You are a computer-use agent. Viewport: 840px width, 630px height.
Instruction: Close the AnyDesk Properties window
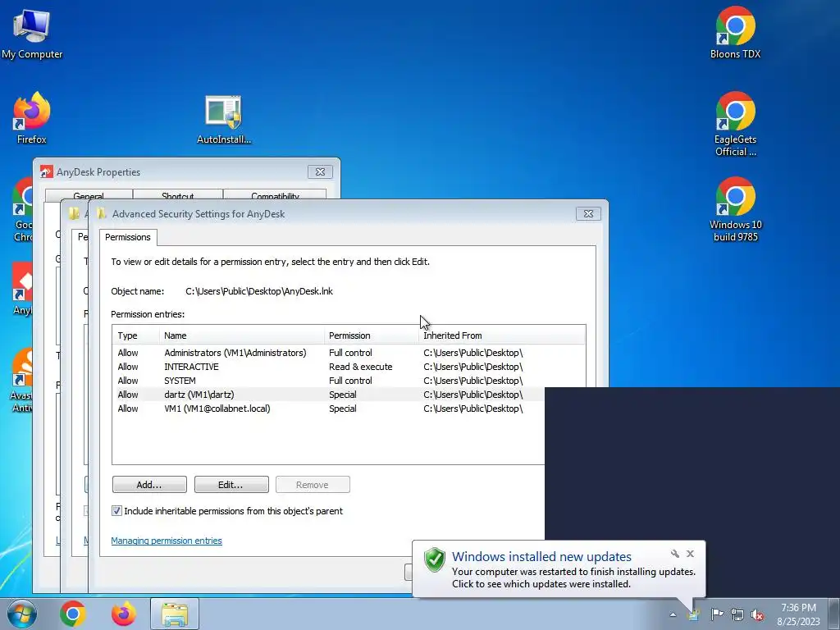tap(320, 171)
